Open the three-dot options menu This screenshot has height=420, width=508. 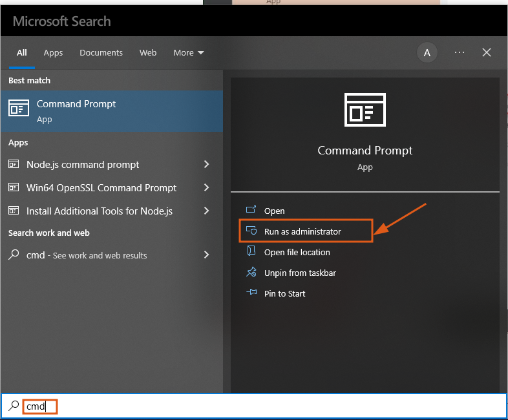[460, 52]
